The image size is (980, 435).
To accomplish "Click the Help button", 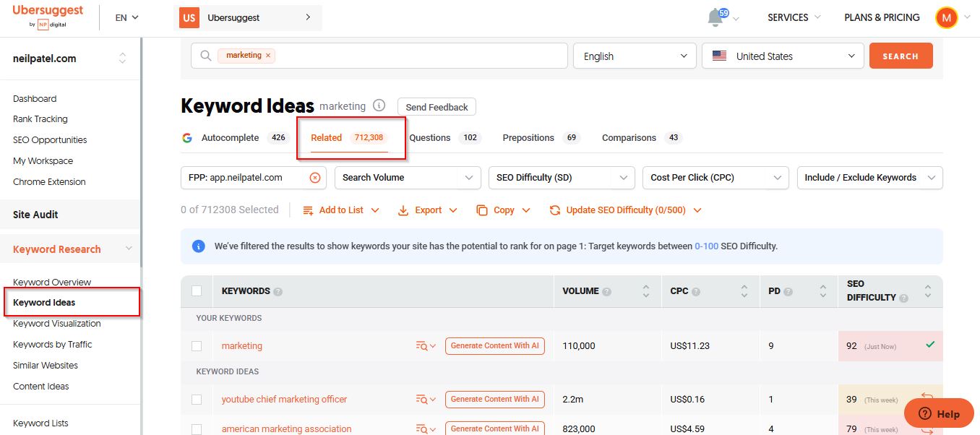I will [938, 414].
